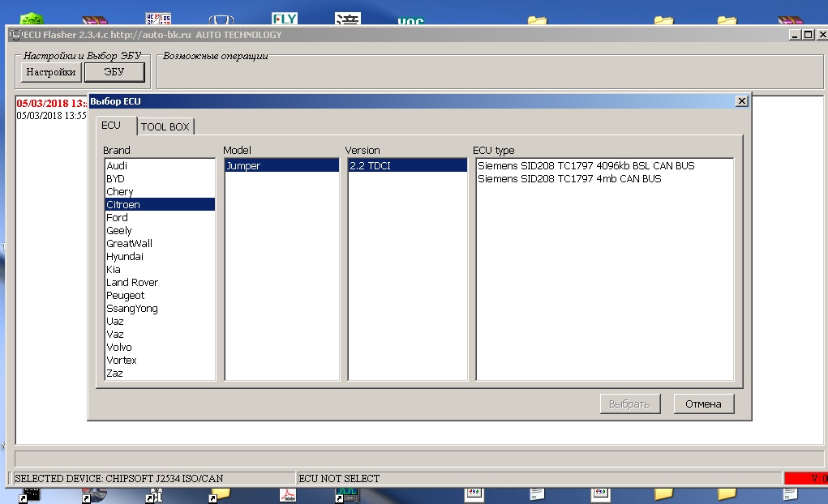Switch to the TOOL BOX tab

165,126
